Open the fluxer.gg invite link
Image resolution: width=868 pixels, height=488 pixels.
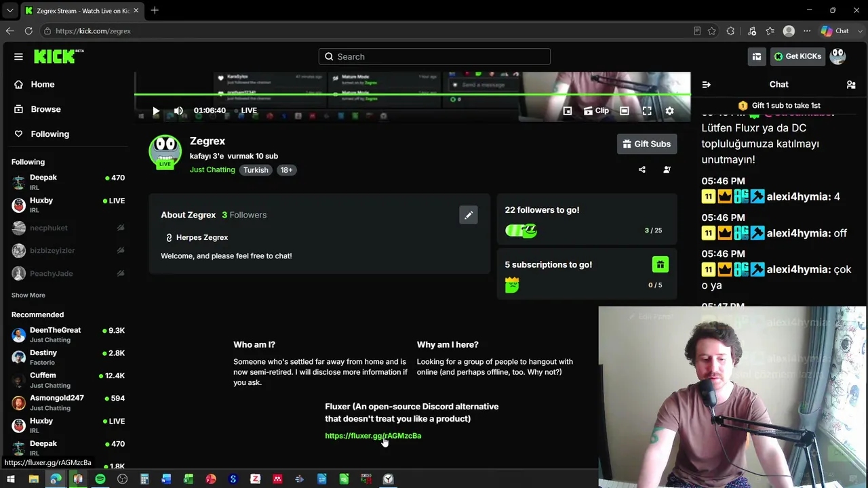point(373,436)
